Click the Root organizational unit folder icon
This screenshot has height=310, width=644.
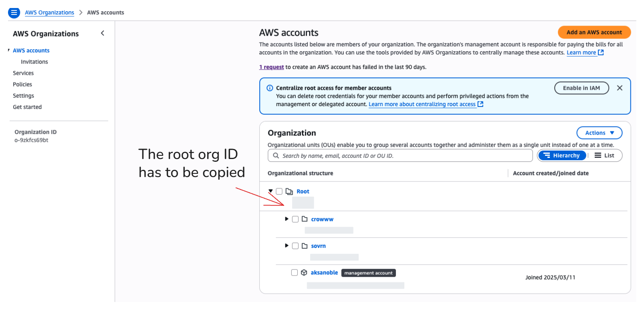(289, 191)
